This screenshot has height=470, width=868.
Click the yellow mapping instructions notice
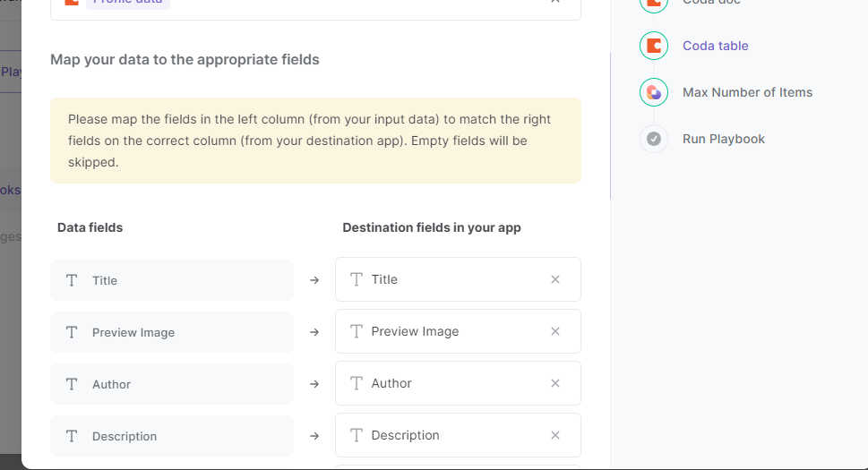click(315, 141)
